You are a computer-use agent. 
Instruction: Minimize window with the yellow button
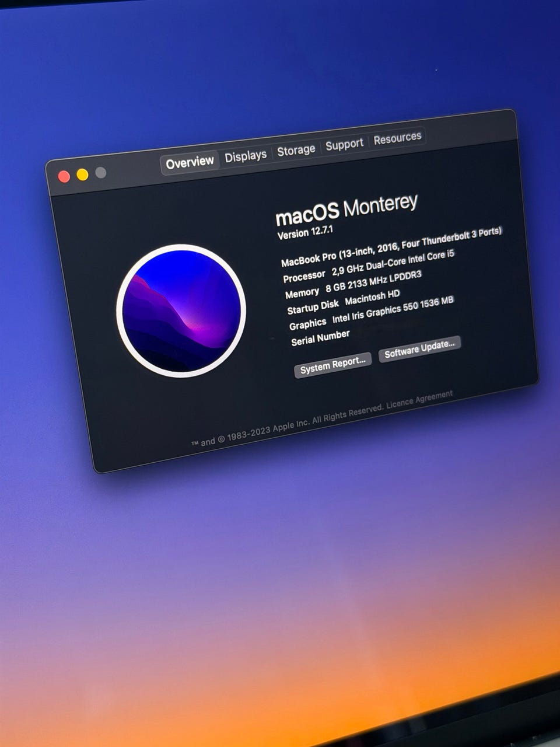[x=82, y=174]
